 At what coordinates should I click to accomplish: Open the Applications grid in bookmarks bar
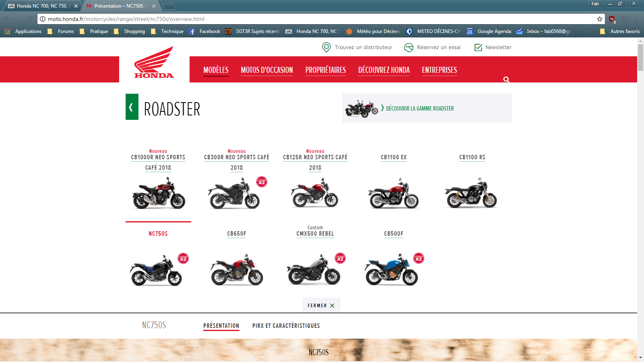click(x=7, y=31)
